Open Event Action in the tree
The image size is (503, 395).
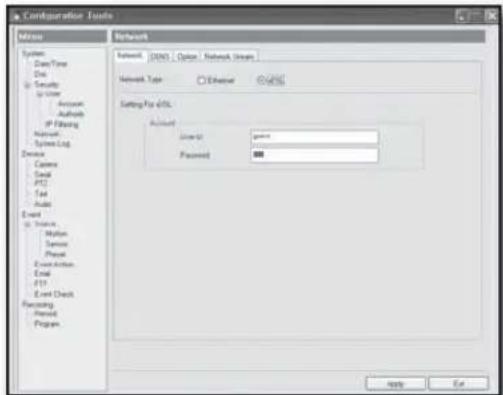(x=54, y=264)
